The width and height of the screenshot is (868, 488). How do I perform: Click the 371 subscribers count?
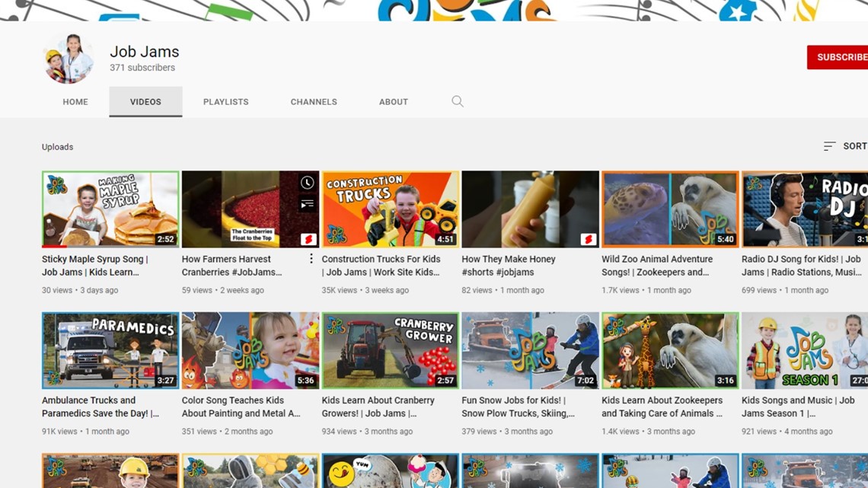click(x=145, y=68)
